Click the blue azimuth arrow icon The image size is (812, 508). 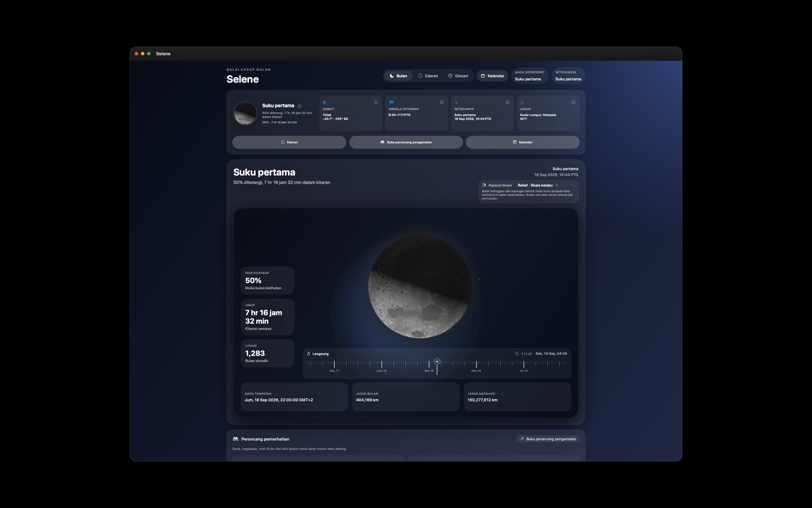click(x=325, y=102)
